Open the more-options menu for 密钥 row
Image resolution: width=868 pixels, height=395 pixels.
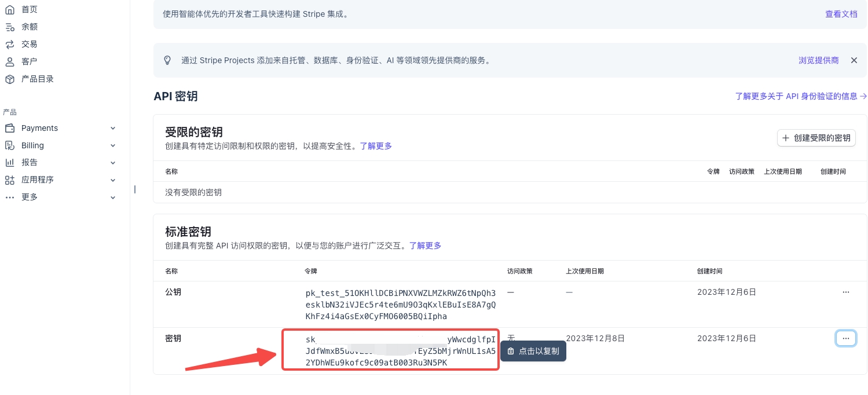pos(846,338)
